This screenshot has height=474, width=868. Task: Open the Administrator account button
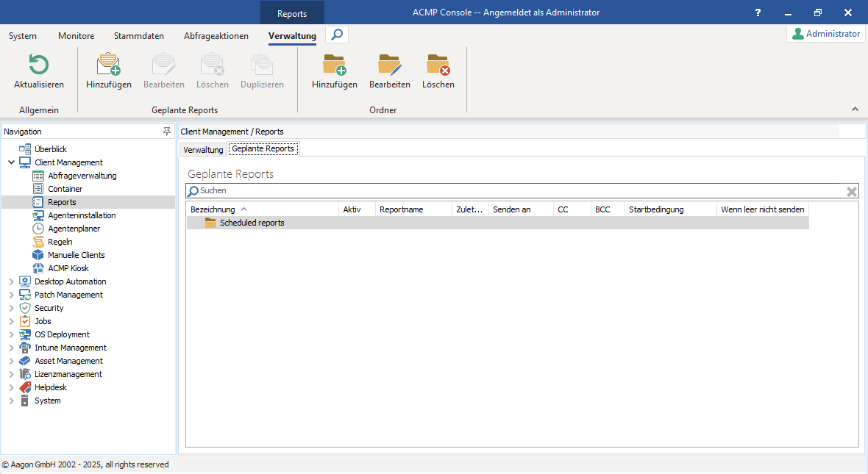click(x=826, y=33)
